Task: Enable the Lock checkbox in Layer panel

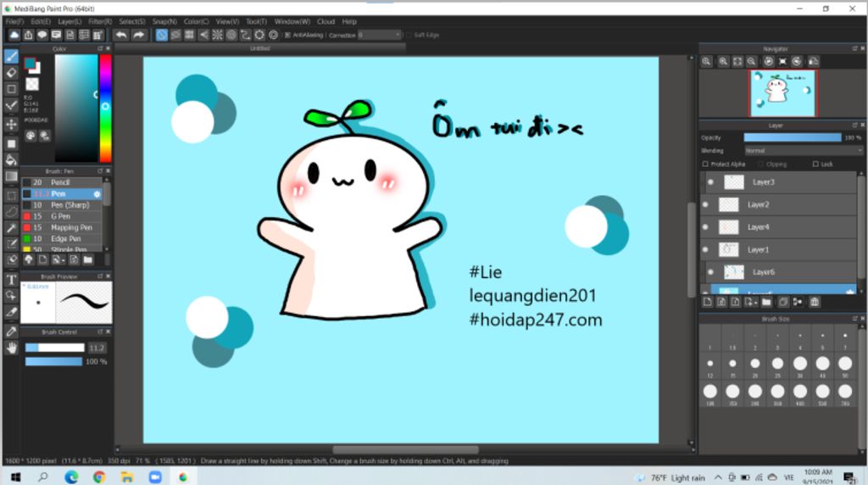Action: (x=815, y=164)
